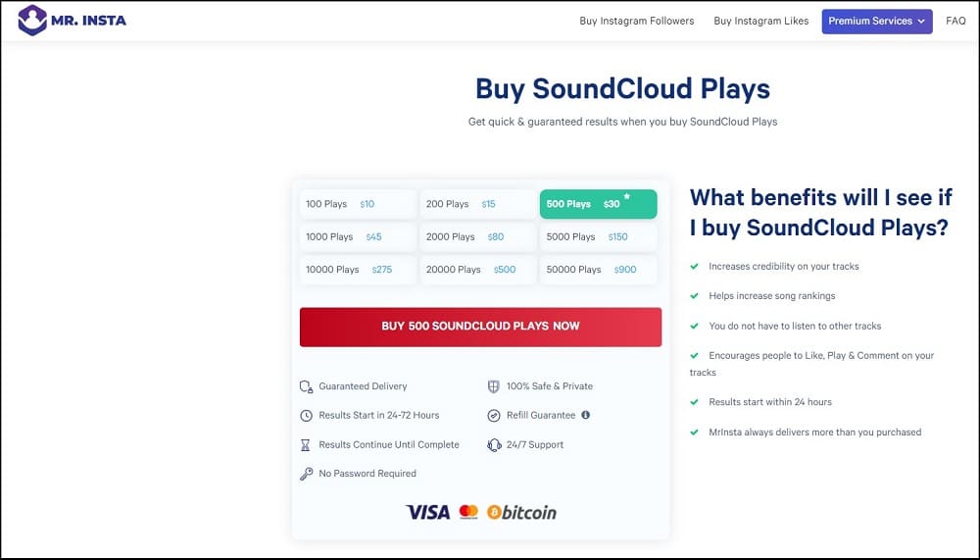Click the No Password Required text
This screenshot has height=560, width=980.
pyautogui.click(x=367, y=474)
